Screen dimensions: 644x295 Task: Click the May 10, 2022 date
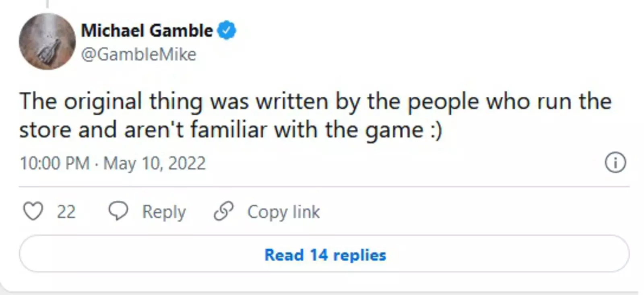[x=155, y=164]
